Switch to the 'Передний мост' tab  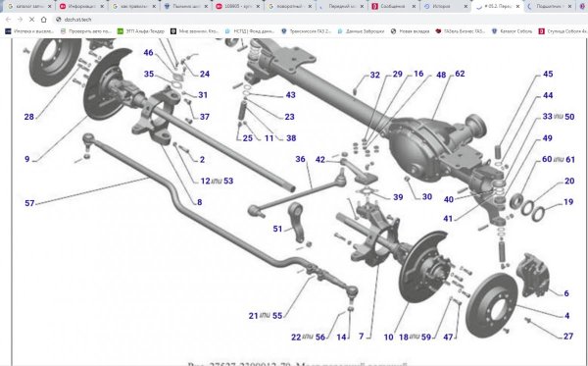pyautogui.click(x=341, y=7)
